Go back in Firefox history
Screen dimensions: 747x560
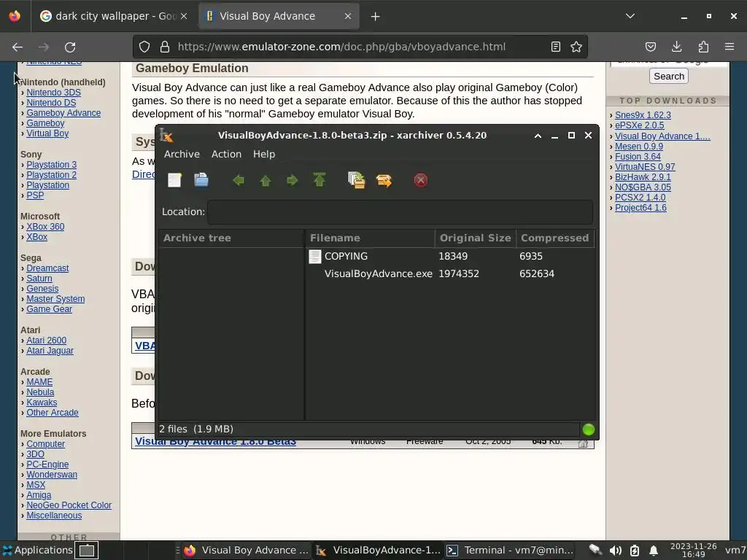click(18, 47)
